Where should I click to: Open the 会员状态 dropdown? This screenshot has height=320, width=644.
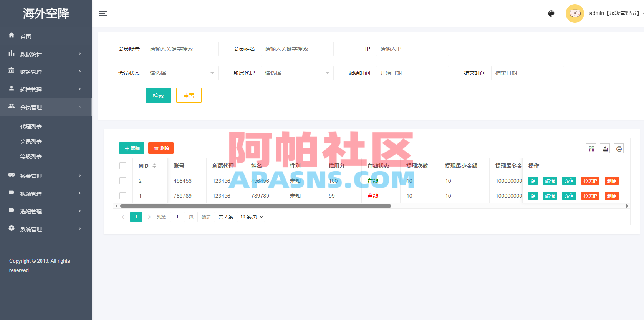click(x=182, y=73)
